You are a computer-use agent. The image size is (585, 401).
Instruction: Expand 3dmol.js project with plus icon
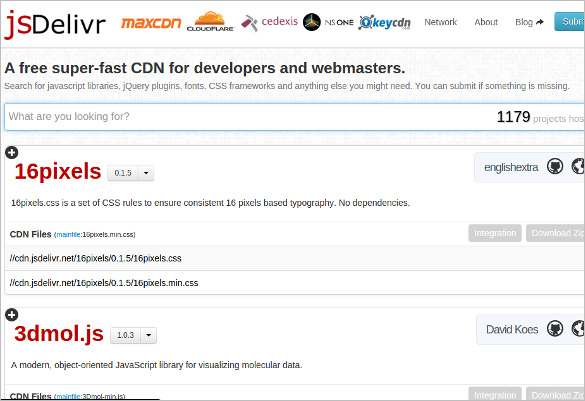click(x=12, y=315)
